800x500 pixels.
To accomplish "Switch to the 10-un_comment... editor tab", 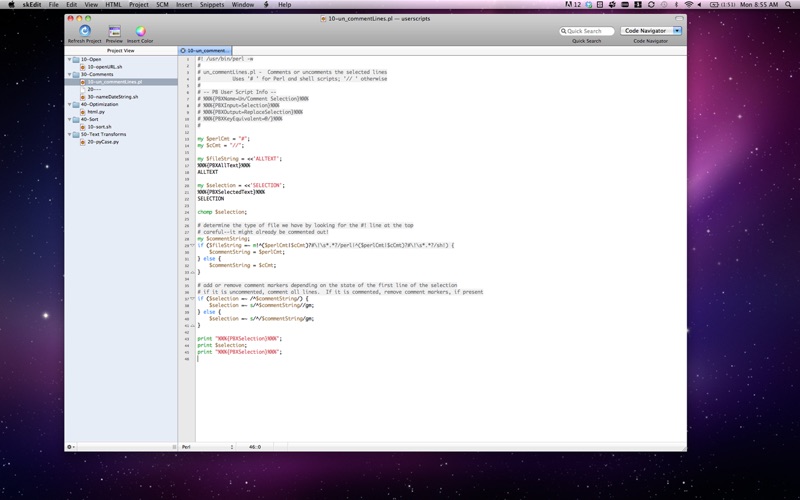I will pyautogui.click(x=205, y=51).
